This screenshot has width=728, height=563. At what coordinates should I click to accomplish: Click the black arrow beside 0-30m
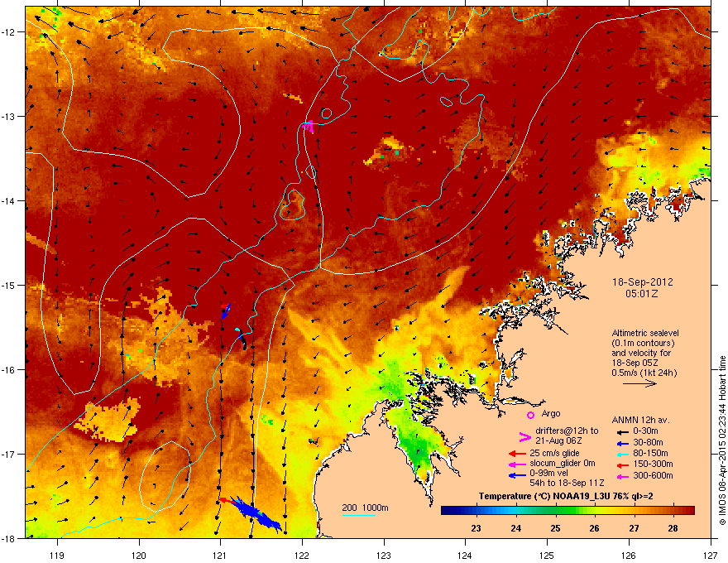[621, 431]
